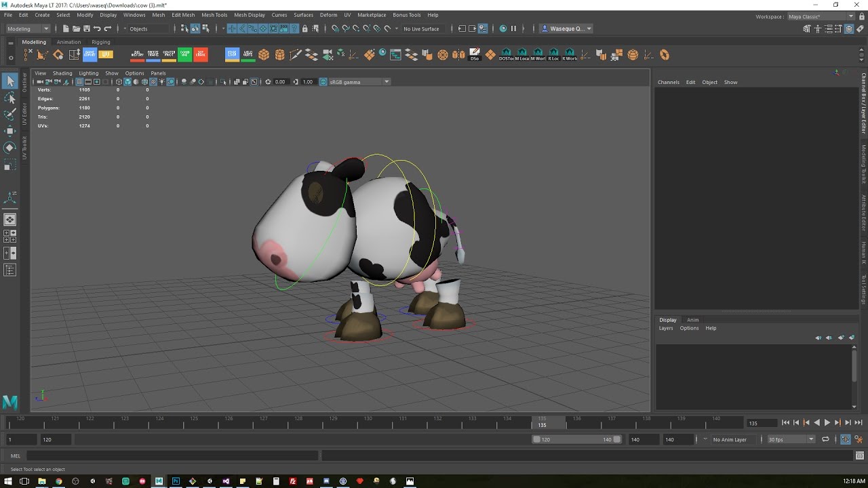The image size is (868, 488).
Task: Toggle the lock selection padlock icon
Action: tap(304, 28)
